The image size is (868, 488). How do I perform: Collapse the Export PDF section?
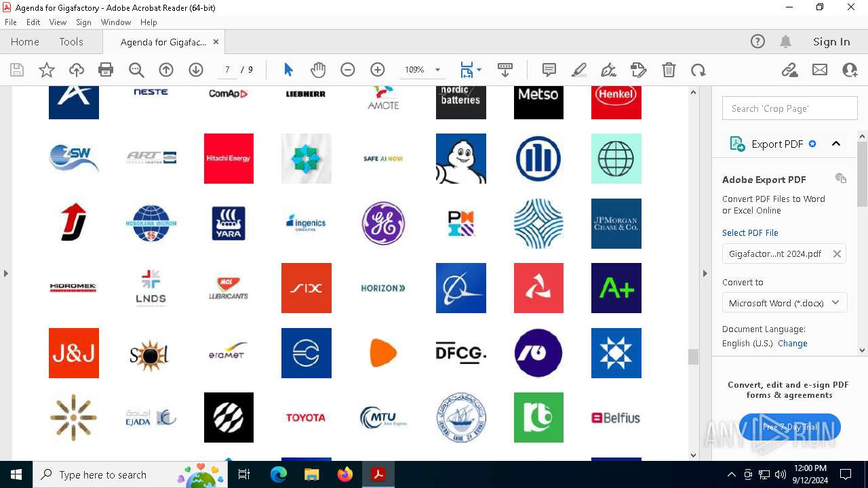click(836, 144)
